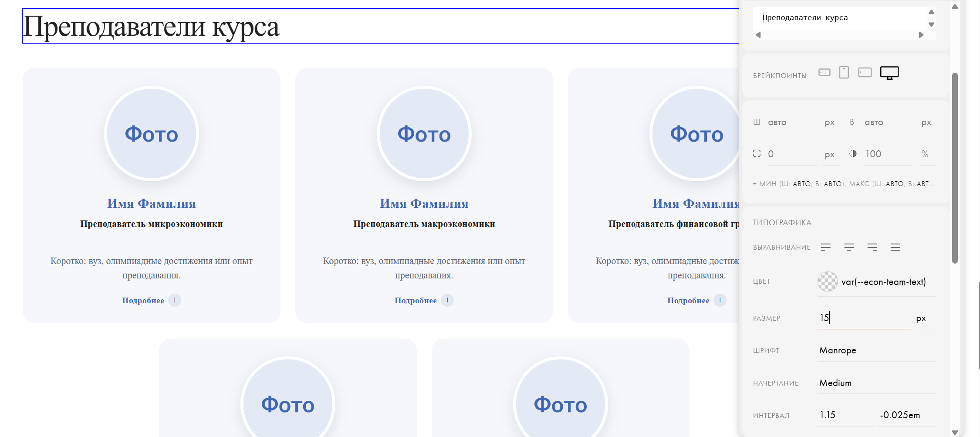This screenshot has width=980, height=437.
Task: Open Подробнее link in the third card
Action: pos(688,301)
